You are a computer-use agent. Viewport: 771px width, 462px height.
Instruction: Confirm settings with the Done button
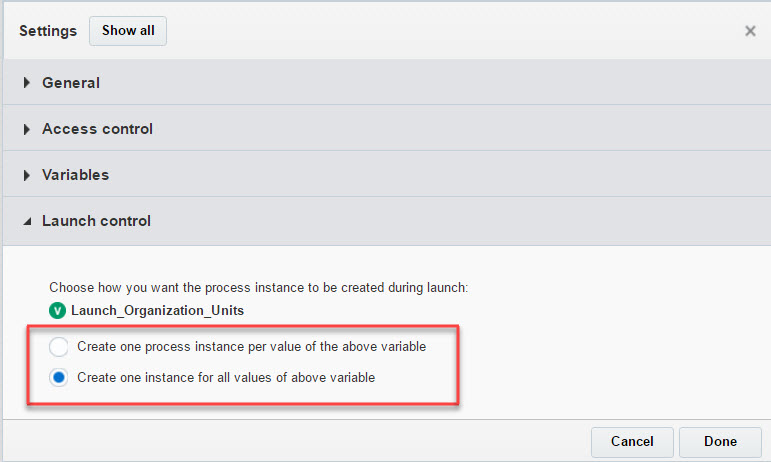pos(720,441)
